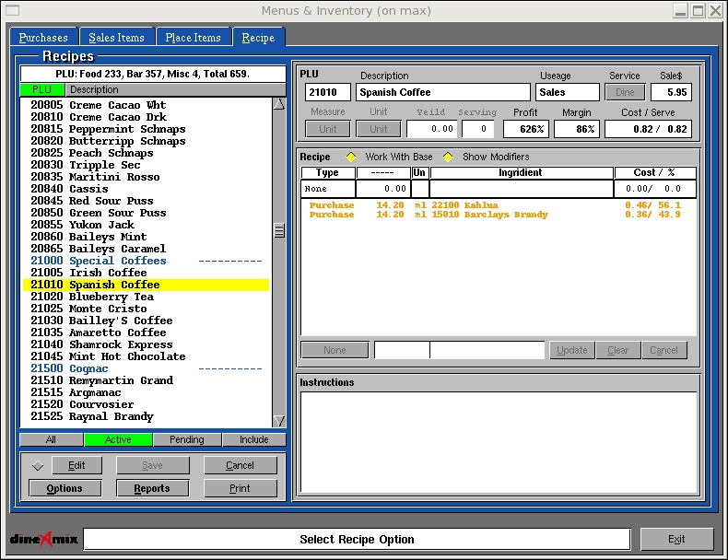Open the Sales Items tab

116,37
